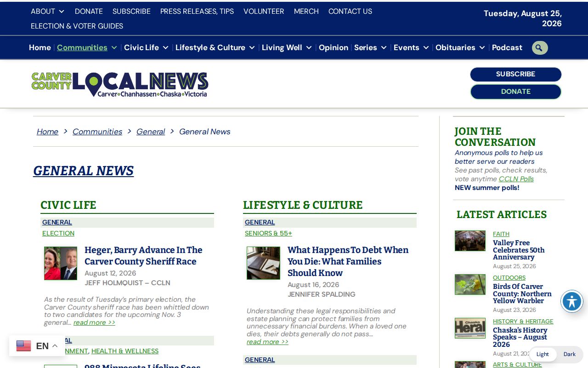Click the Communities breadcrumb link

click(x=97, y=132)
